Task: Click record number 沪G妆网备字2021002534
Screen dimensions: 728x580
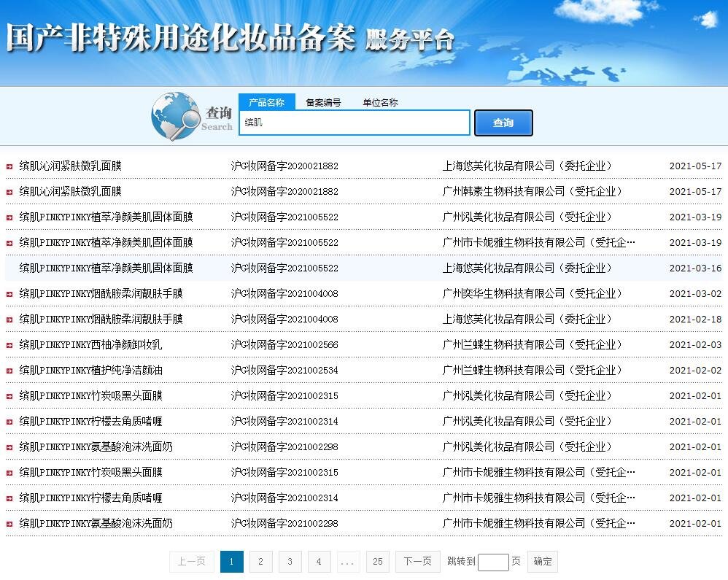Action: (x=284, y=370)
